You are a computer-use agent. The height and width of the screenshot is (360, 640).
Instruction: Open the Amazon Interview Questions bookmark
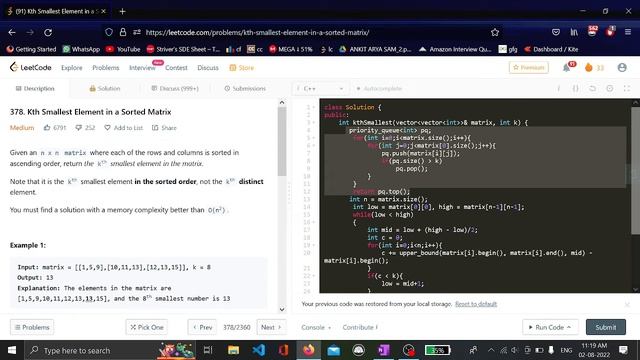point(455,49)
